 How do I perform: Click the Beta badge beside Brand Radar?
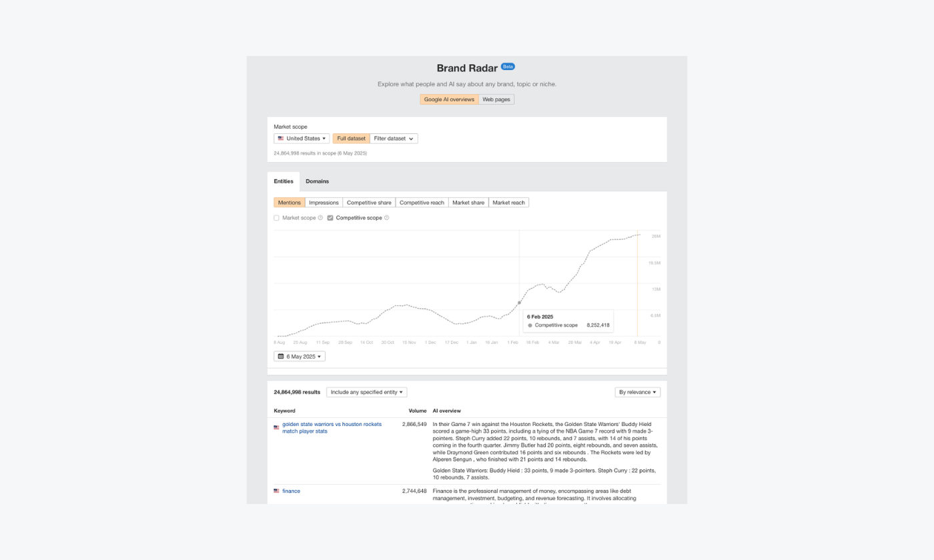[507, 66]
